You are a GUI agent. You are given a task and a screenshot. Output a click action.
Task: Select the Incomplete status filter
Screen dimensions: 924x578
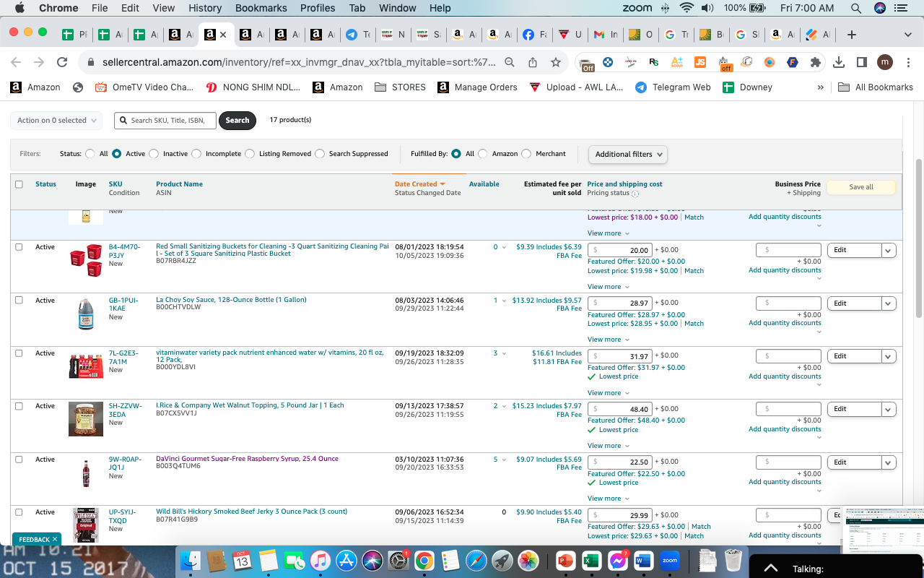coord(196,154)
